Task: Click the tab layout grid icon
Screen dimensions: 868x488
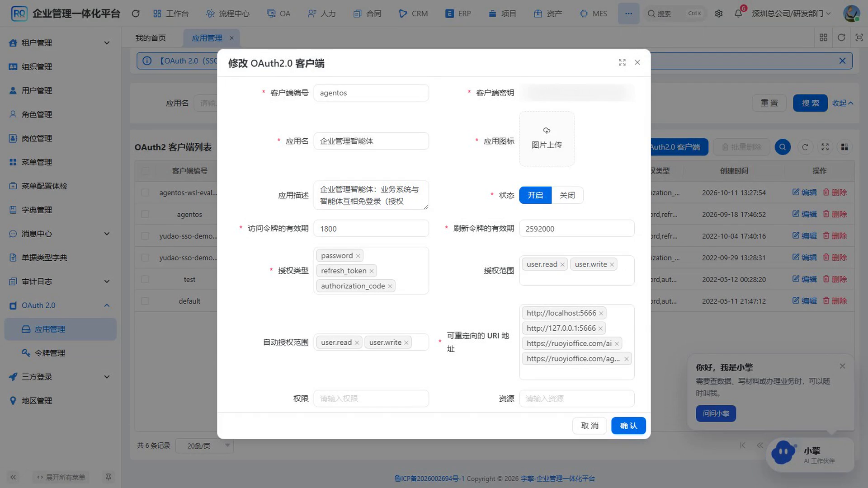Action: click(x=823, y=38)
